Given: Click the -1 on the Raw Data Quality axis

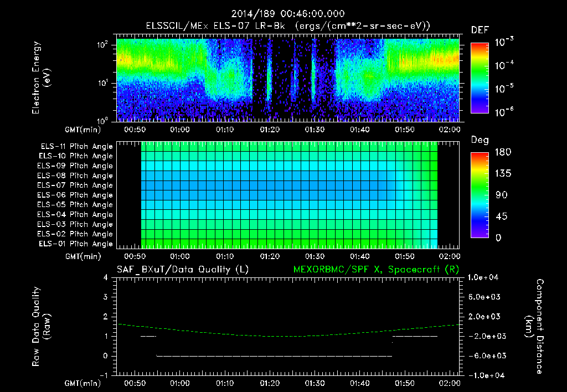Looking at the screenshot, I should click(x=104, y=375).
